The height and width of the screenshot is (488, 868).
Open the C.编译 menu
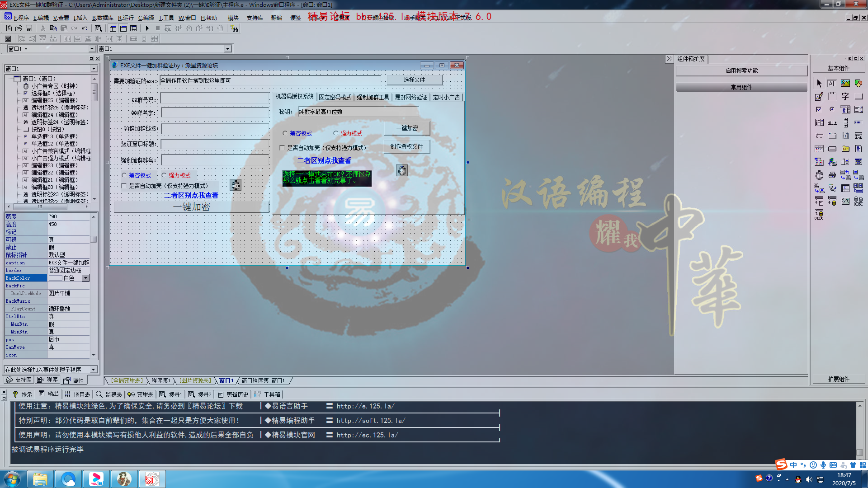146,18
